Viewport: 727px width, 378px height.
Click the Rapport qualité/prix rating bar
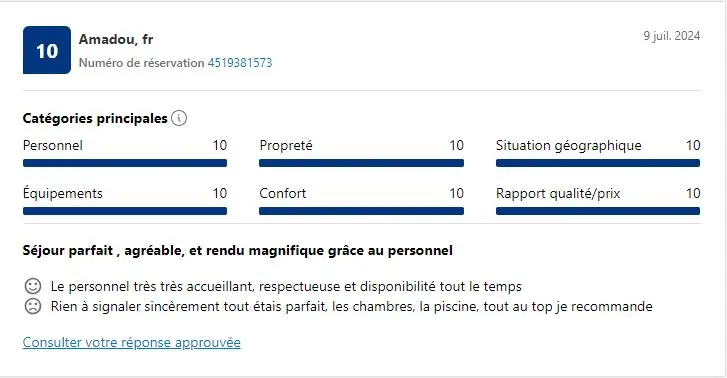coord(598,211)
